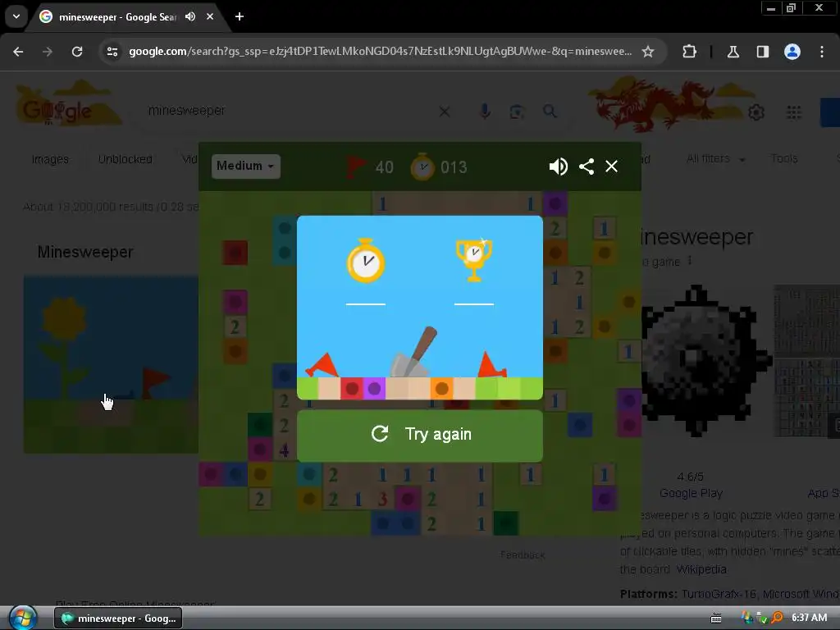The height and width of the screenshot is (630, 840).
Task: View site information icon in address bar
Action: (x=112, y=52)
